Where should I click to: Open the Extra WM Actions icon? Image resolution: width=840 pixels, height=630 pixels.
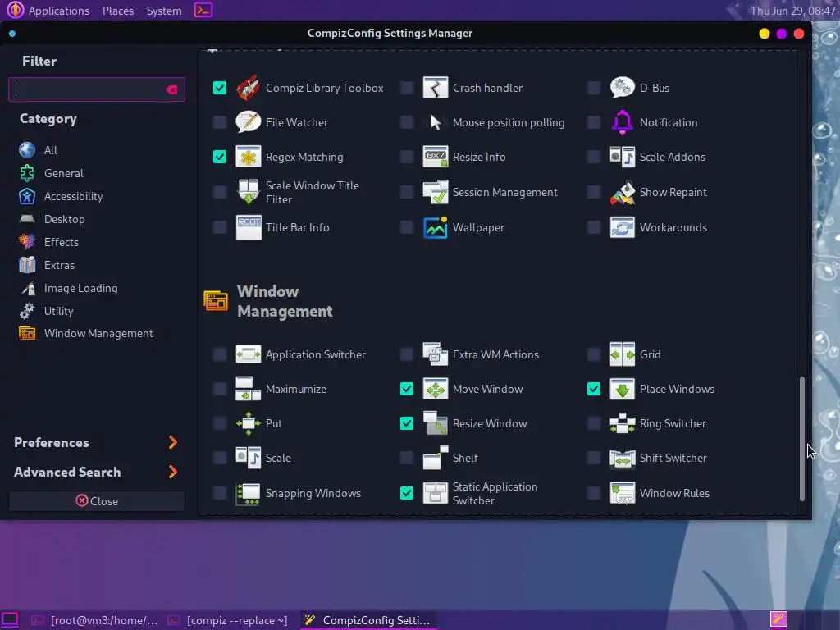tap(435, 354)
